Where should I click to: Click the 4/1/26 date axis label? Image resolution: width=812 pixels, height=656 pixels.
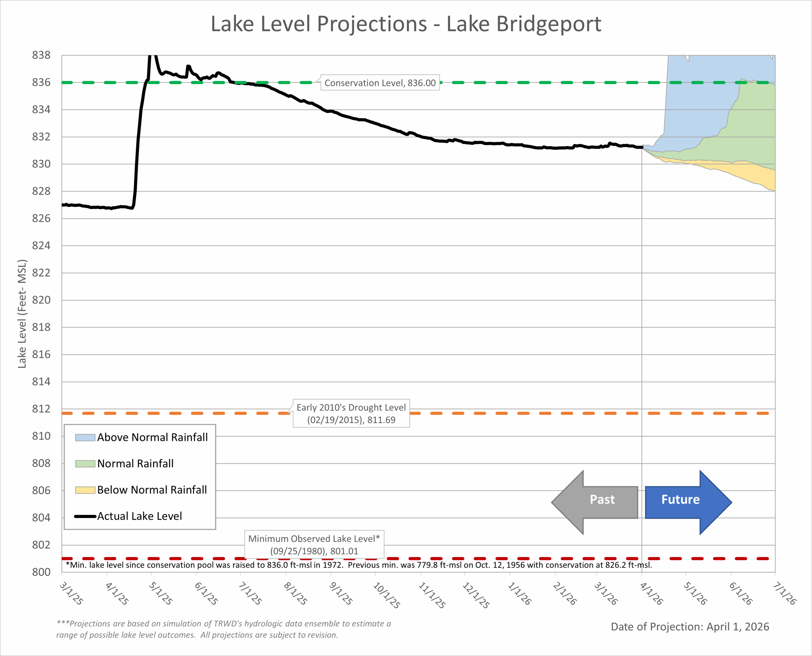pos(651,593)
